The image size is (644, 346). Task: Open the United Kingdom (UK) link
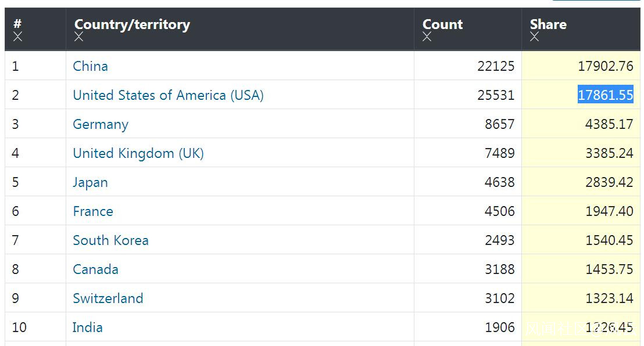[138, 153]
